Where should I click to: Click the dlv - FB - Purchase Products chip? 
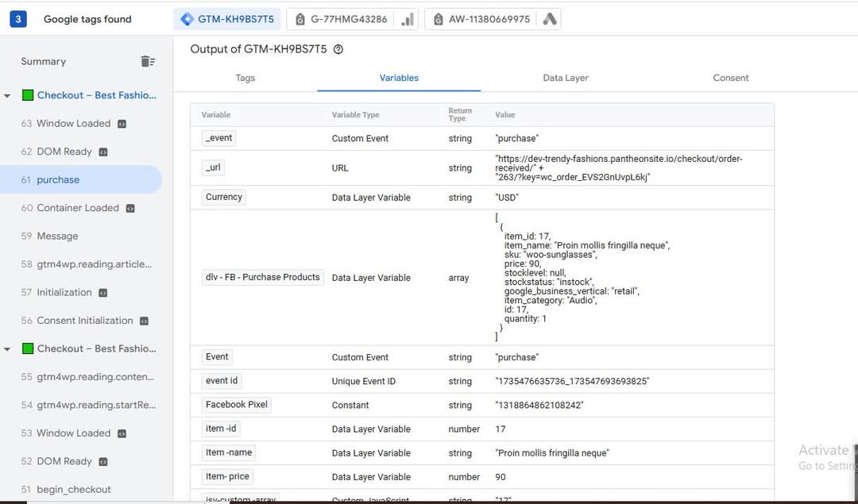(x=263, y=277)
